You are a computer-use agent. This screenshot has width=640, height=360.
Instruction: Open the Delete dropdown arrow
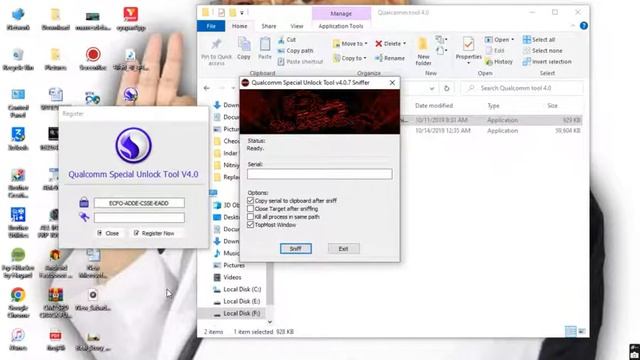pos(404,44)
